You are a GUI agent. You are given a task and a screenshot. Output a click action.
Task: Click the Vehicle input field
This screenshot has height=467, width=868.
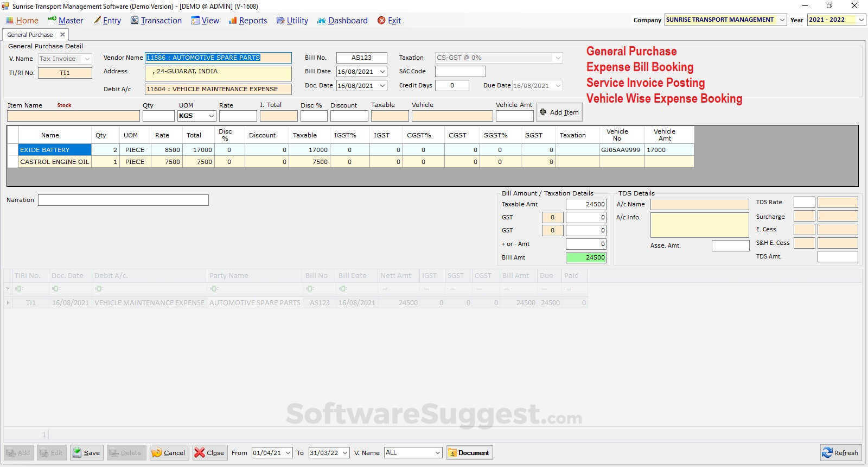pos(452,116)
